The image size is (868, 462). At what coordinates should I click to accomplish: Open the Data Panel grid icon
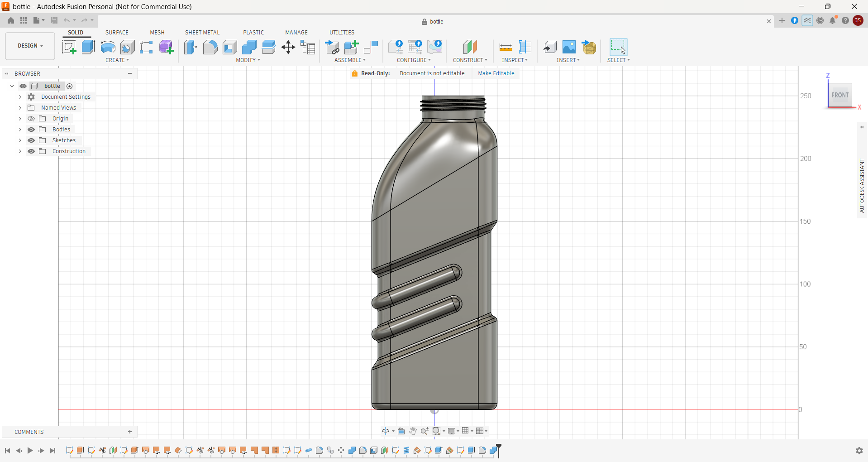[x=24, y=20]
